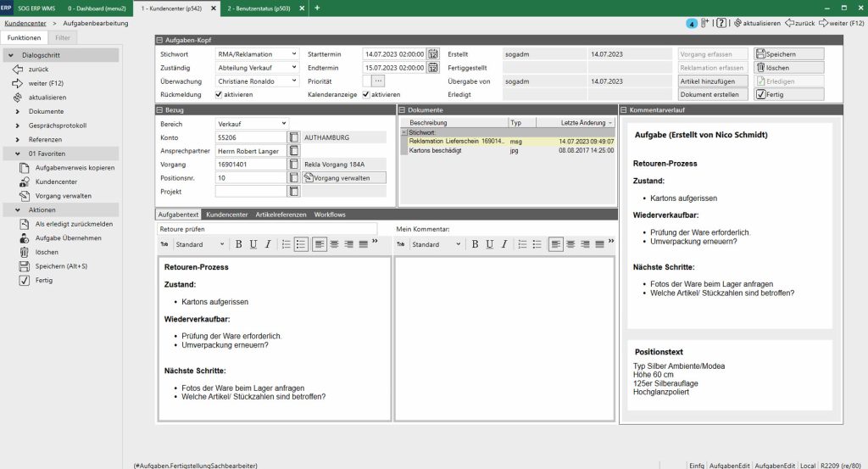The height and width of the screenshot is (469, 868).
Task: Click Fertig button in Aufgaben-Kopf
Action: [x=789, y=95]
